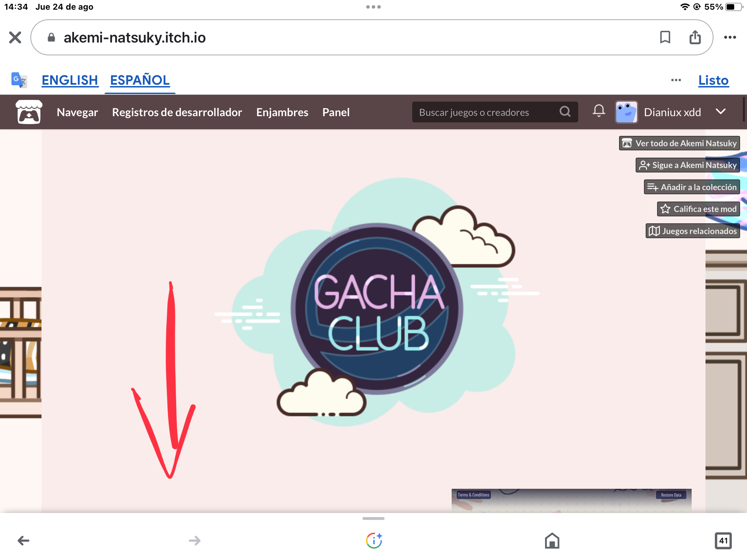This screenshot has width=747, height=560.
Task: Open the 41 tabs switcher
Action: [723, 540]
